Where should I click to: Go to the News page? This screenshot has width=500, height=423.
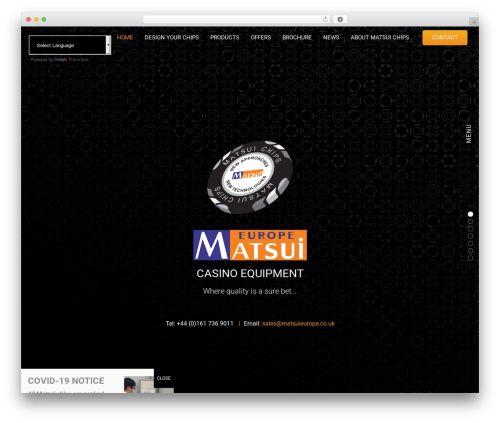click(x=331, y=37)
